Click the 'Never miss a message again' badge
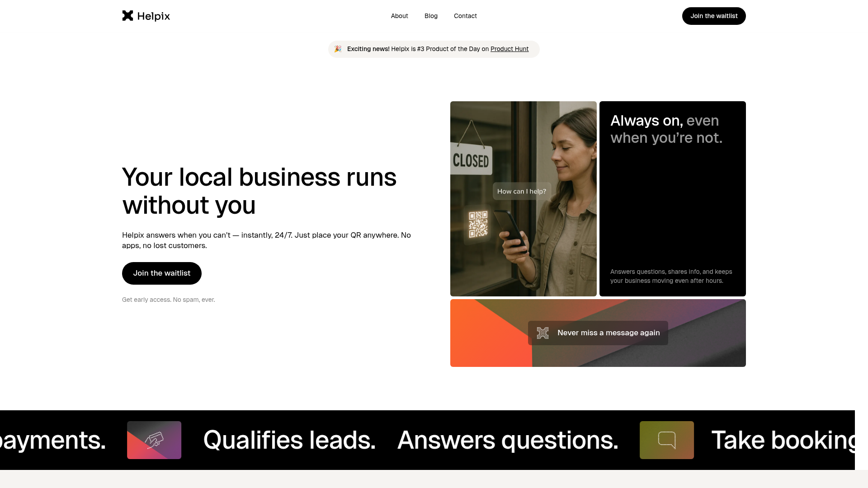 tap(608, 333)
